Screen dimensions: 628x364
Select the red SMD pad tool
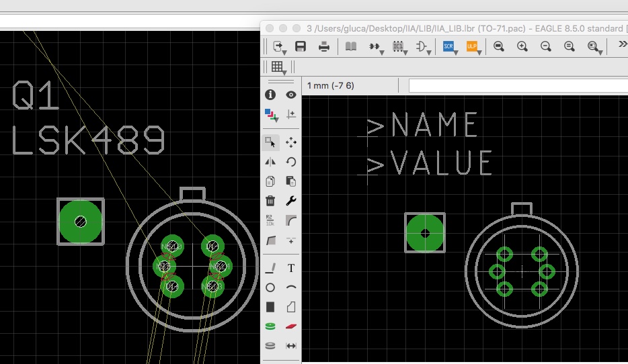coord(291,326)
